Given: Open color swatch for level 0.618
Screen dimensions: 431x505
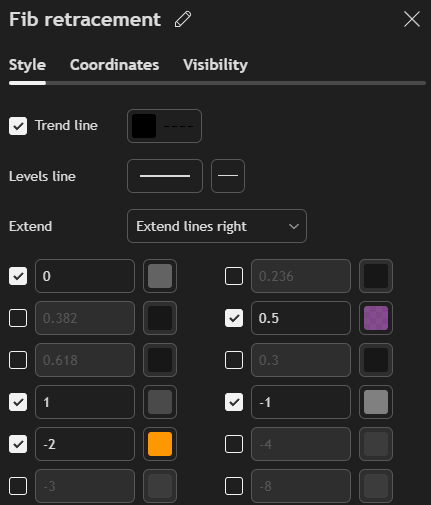Looking at the screenshot, I should pyautogui.click(x=160, y=360).
